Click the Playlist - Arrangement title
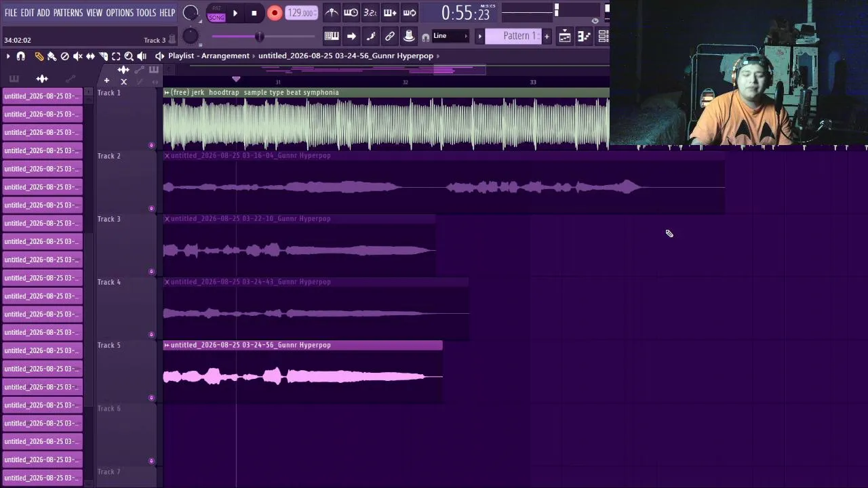This screenshot has width=868, height=488. (x=209, y=56)
